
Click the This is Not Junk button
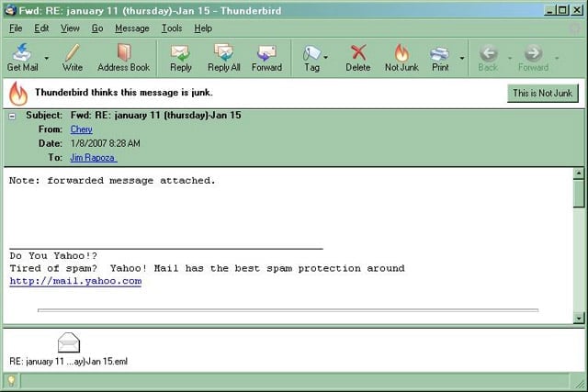[x=543, y=93]
